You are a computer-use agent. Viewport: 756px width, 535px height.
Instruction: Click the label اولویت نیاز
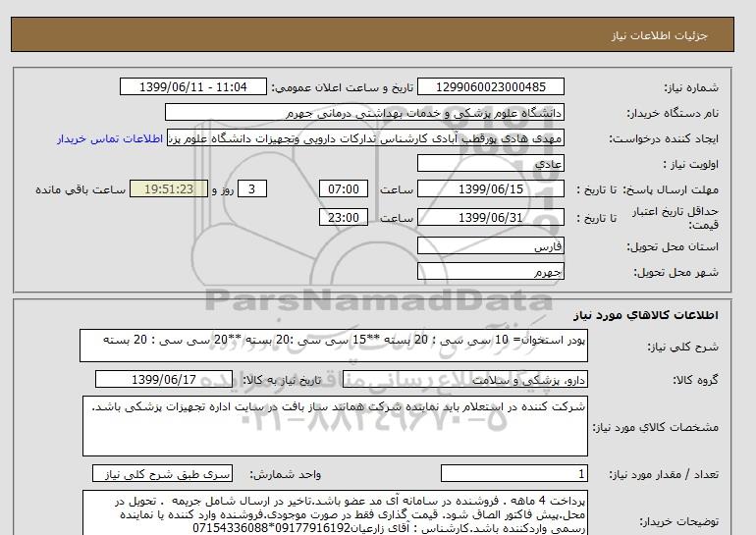point(691,164)
